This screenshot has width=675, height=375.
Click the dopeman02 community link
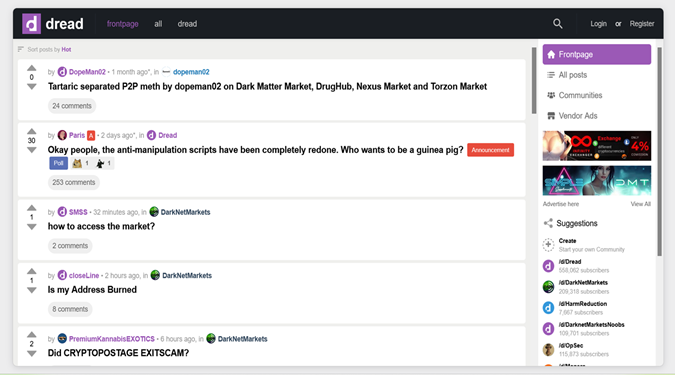pos(191,72)
